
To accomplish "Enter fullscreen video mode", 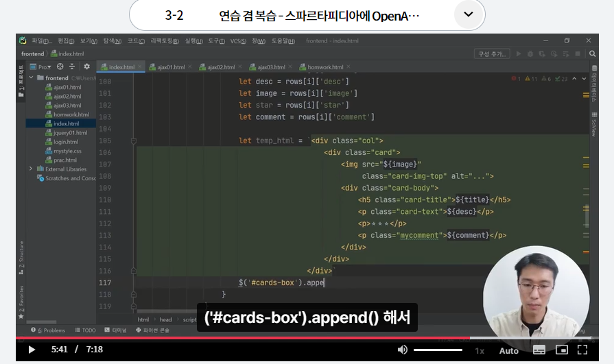I will click(582, 350).
